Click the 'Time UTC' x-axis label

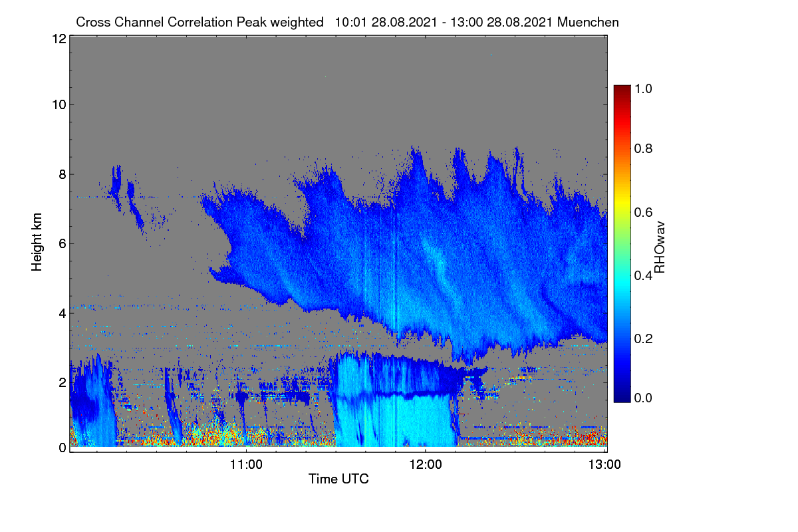point(338,478)
